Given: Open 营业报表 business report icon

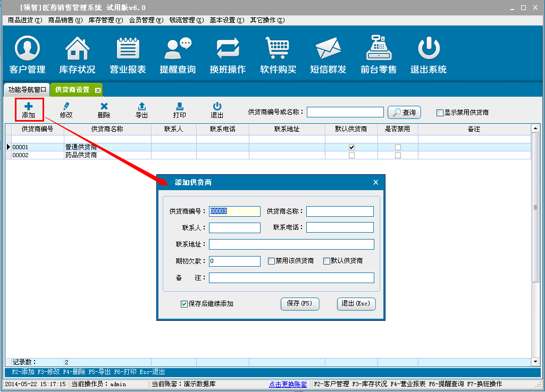Looking at the screenshot, I should click(x=128, y=49).
